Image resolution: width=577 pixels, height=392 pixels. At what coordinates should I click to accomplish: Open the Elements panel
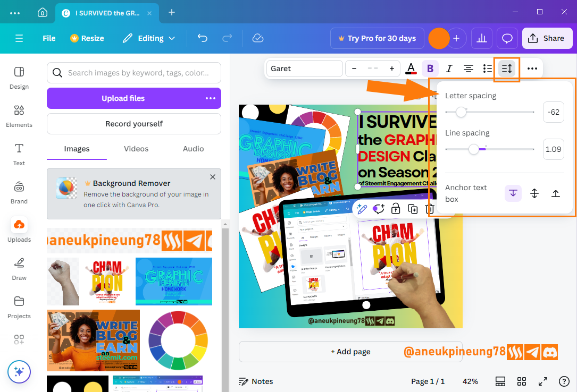[x=19, y=116]
